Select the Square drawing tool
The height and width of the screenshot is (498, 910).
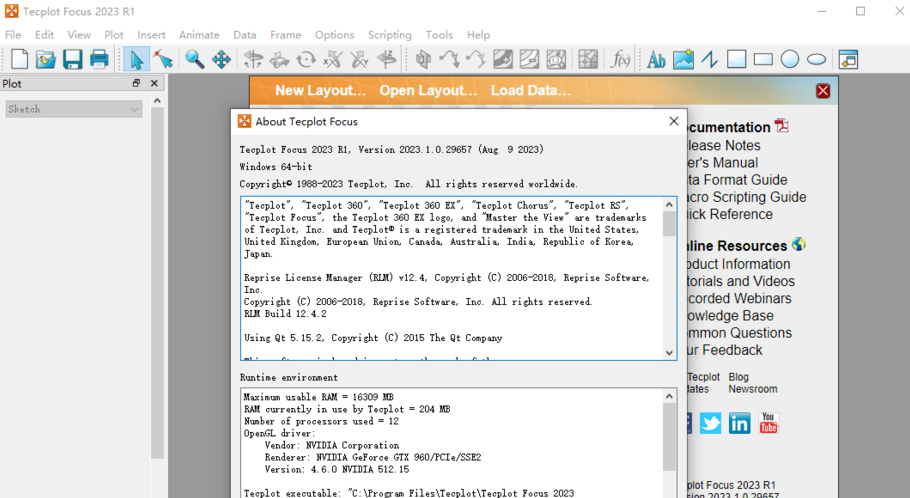coord(736,59)
